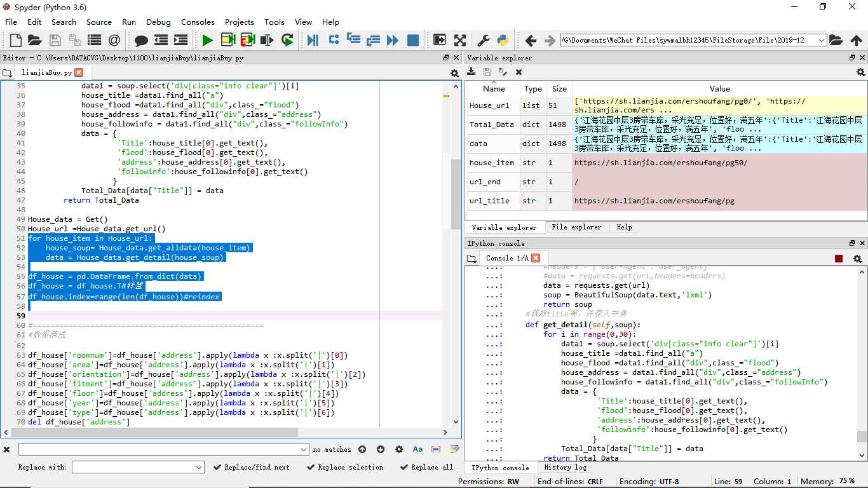The image size is (868, 488).
Task: Indent the selected code lines
Action: (181, 40)
